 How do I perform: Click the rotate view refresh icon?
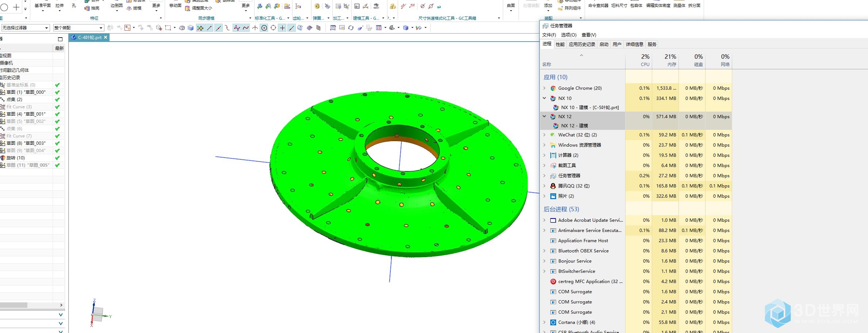click(351, 28)
